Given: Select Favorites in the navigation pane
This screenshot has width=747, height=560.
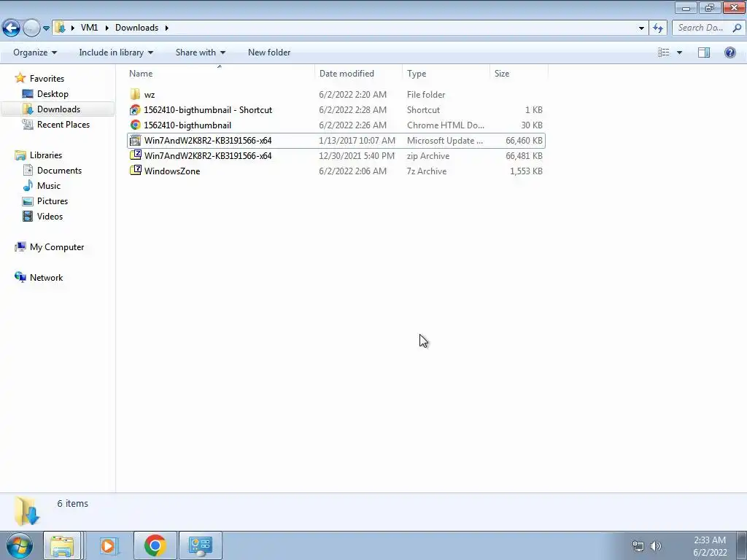Looking at the screenshot, I should (47, 79).
